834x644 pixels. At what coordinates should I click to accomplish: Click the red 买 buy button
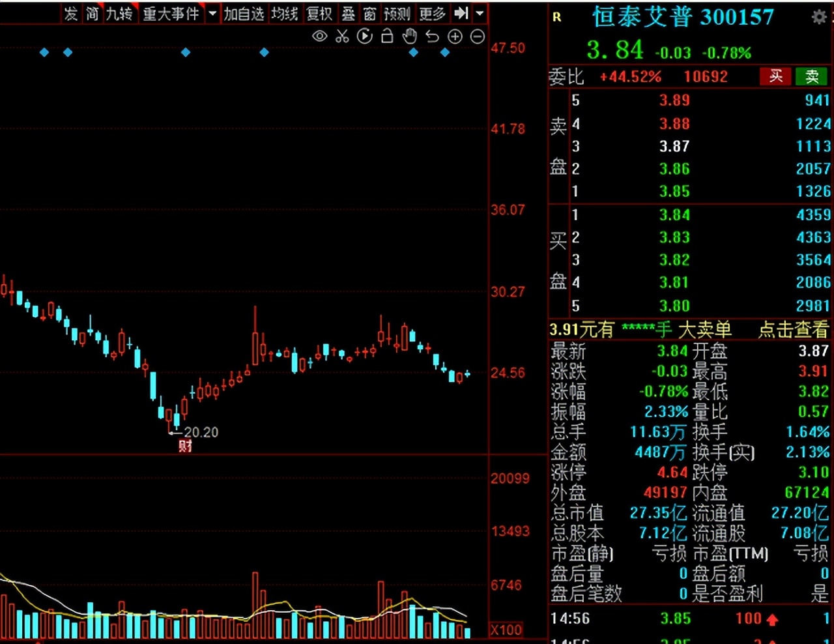coord(775,76)
